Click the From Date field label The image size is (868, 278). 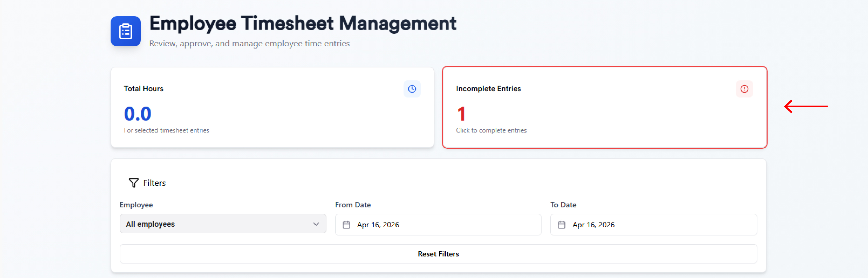[x=353, y=205]
